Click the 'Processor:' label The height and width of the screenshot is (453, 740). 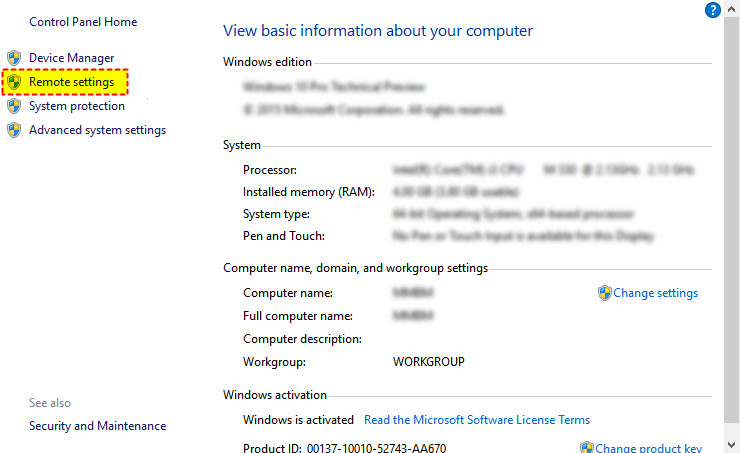270,170
